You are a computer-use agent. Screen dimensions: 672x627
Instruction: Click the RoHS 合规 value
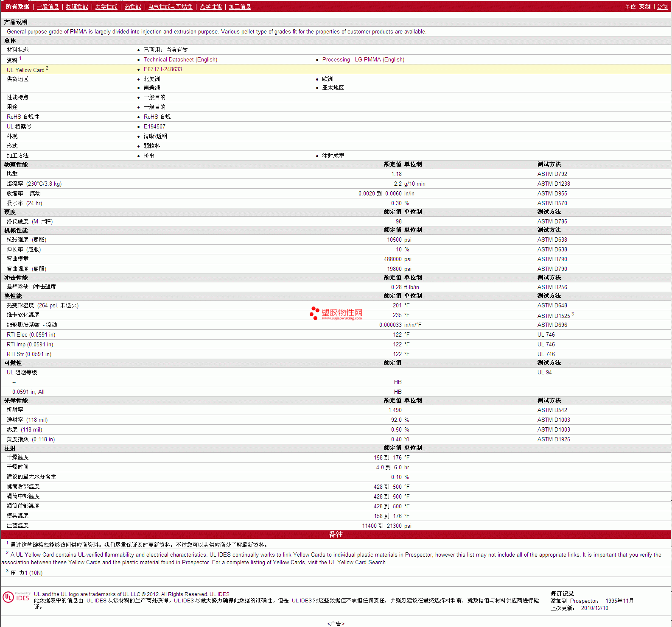[x=157, y=117]
